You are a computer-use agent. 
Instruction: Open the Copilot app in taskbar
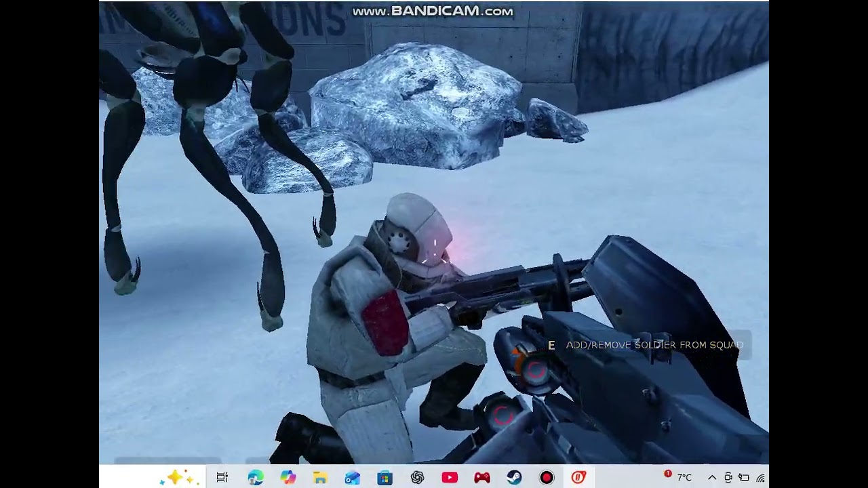pos(288,477)
